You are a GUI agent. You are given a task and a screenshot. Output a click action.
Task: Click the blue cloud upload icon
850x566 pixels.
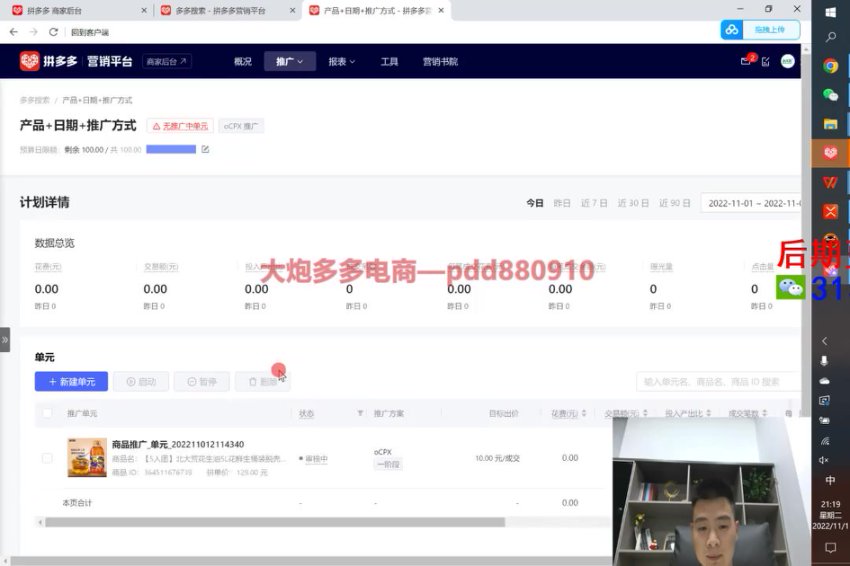[732, 30]
